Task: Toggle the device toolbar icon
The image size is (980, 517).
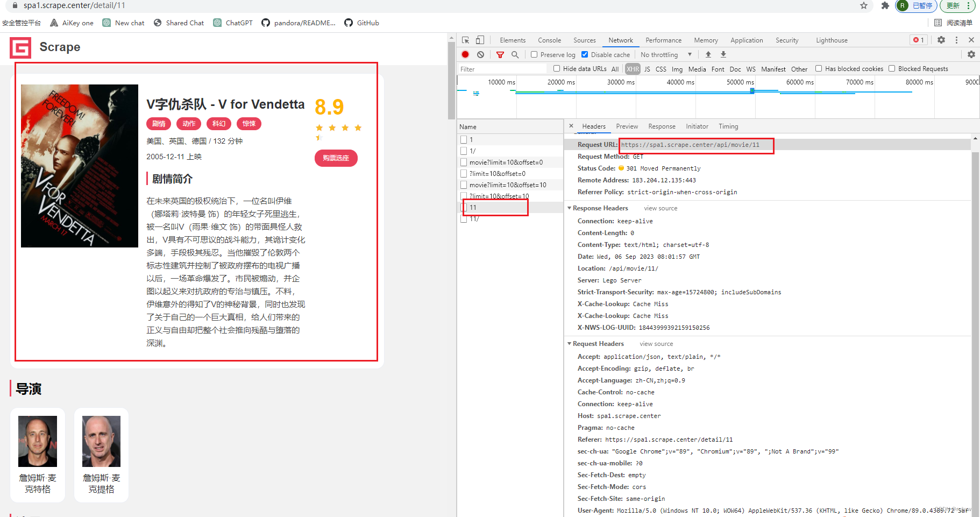Action: [x=480, y=40]
